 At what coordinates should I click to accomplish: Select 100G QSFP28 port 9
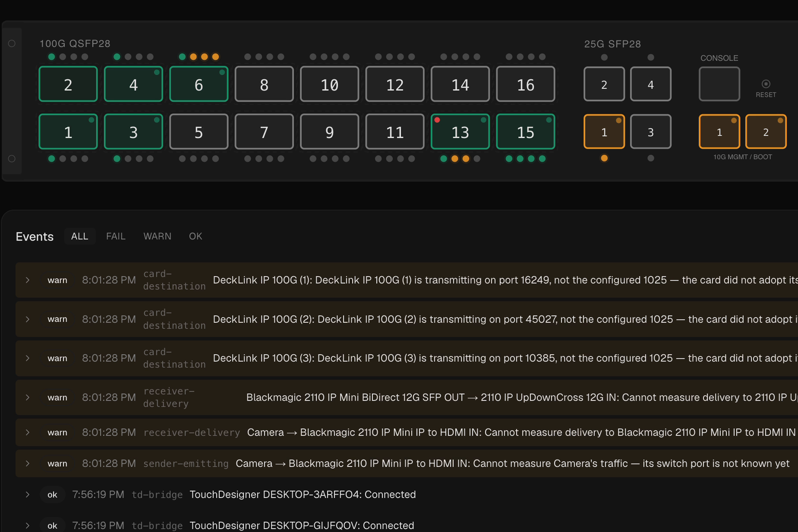tap(329, 131)
